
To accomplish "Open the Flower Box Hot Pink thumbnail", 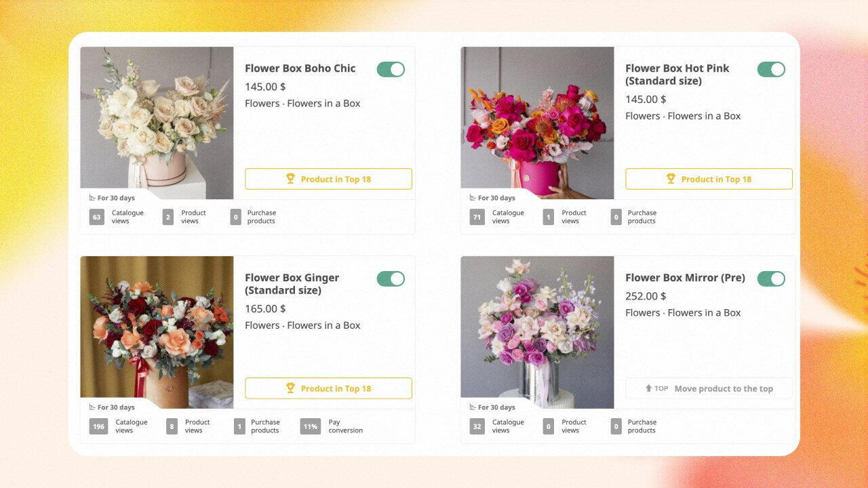I will point(537,123).
